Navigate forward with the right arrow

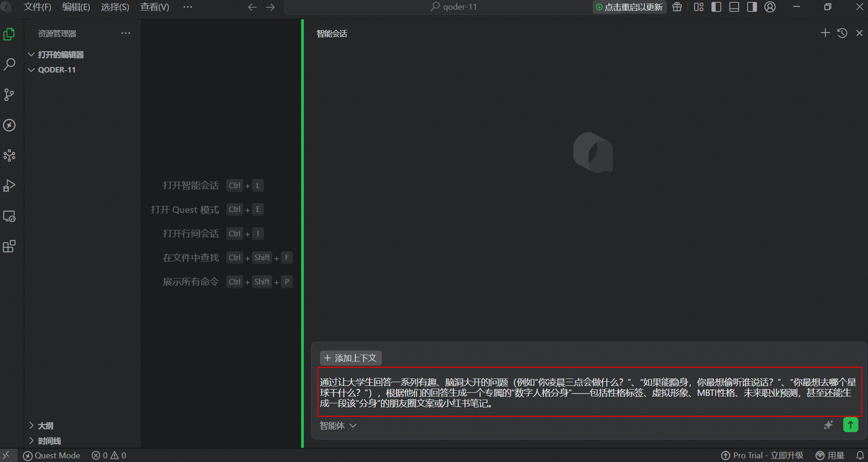coord(270,7)
